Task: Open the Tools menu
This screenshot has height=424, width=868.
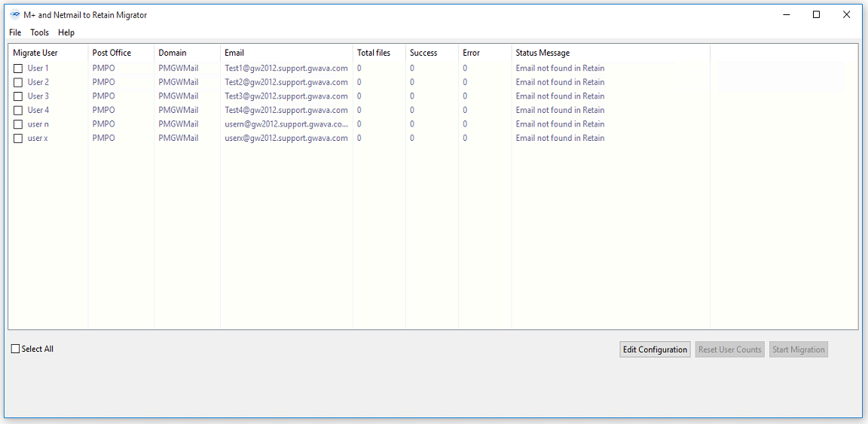Action: click(39, 32)
